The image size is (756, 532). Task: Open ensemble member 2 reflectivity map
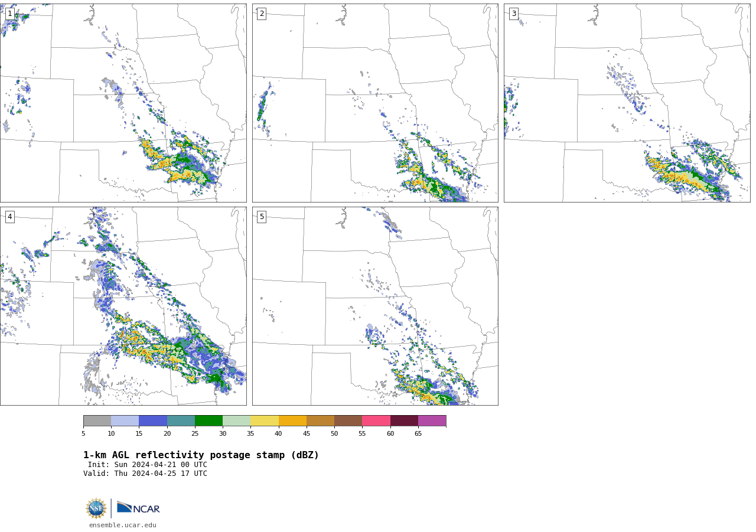pyautogui.click(x=375, y=103)
